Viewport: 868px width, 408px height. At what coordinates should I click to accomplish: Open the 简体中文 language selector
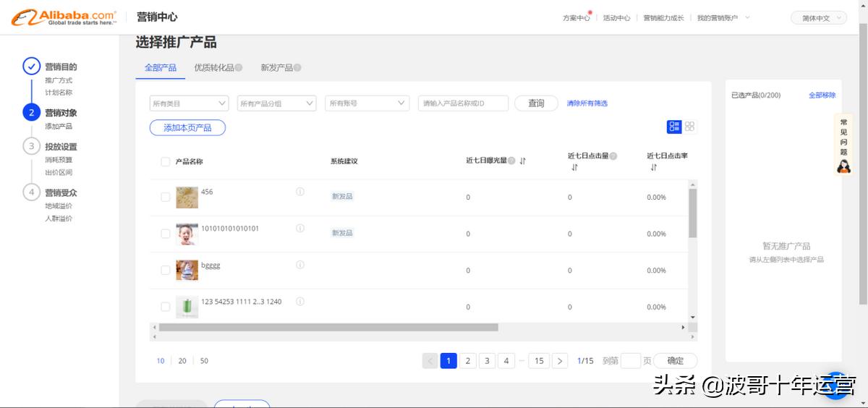[x=819, y=18]
